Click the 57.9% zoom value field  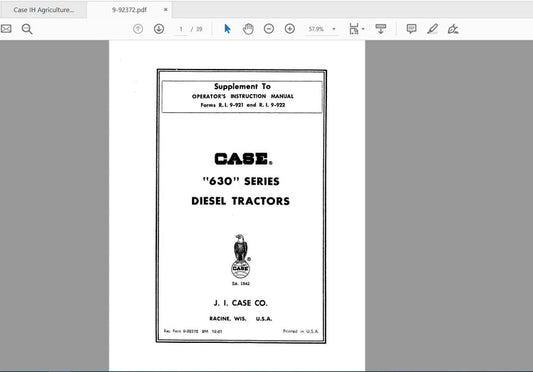coord(316,29)
